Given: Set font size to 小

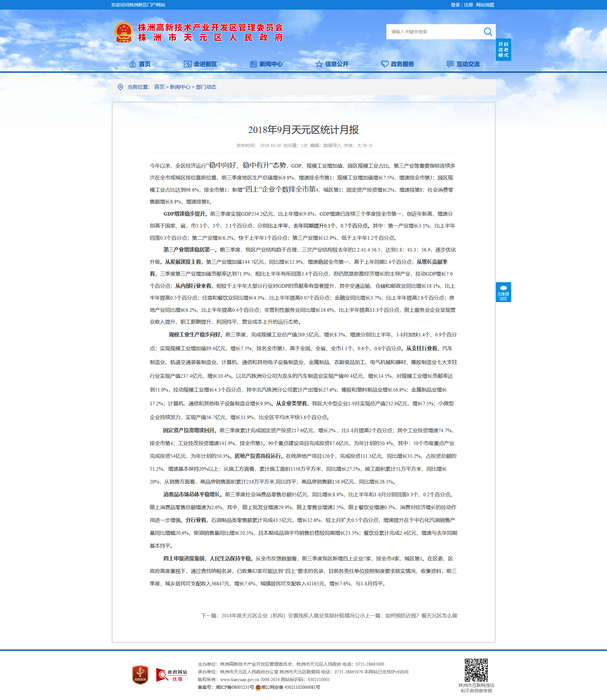Looking at the screenshot, I should point(371,145).
